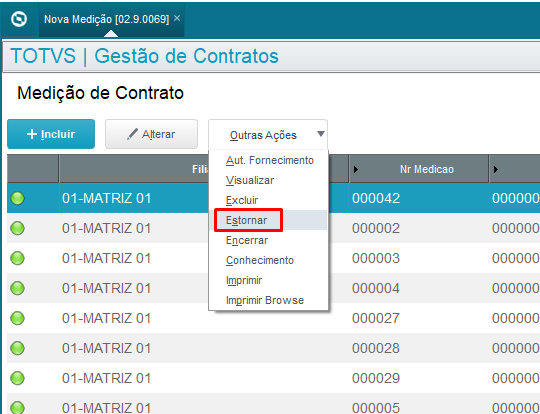Viewport: 540px width, 414px height.
Task: Select measurement number 000004 cell
Action: (419, 288)
